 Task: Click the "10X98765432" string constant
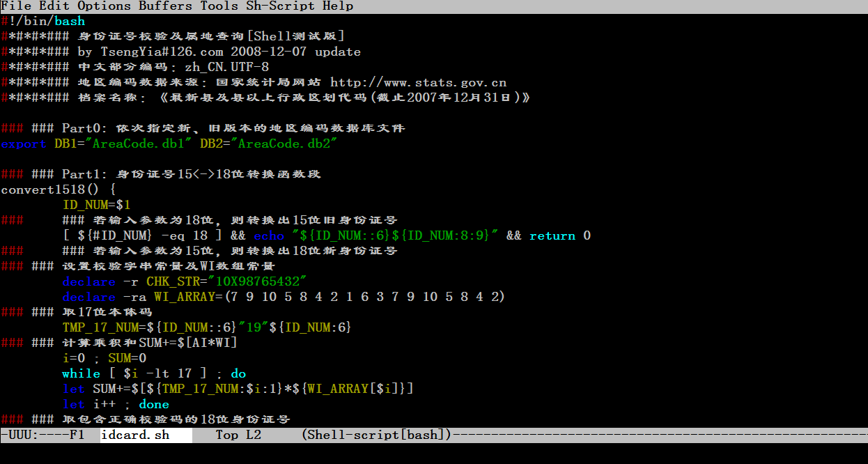click(x=257, y=282)
